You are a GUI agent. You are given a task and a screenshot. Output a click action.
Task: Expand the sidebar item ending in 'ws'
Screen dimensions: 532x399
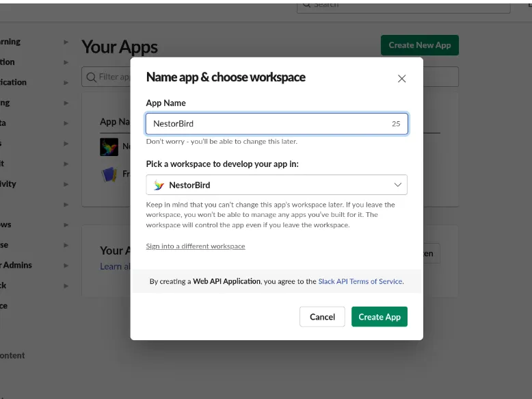coord(66,224)
